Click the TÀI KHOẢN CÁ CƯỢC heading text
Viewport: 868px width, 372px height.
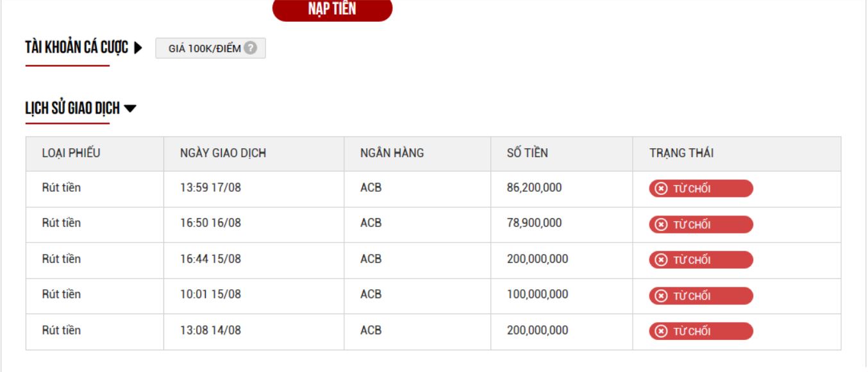76,48
